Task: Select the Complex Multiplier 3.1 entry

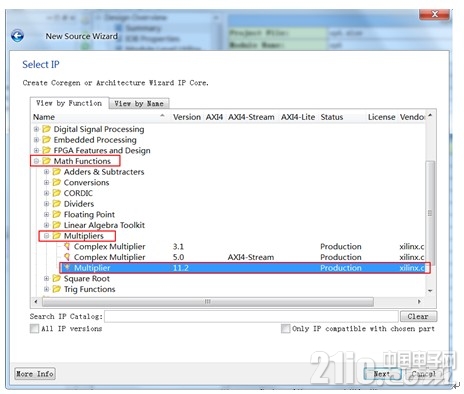Action: pyautogui.click(x=109, y=246)
